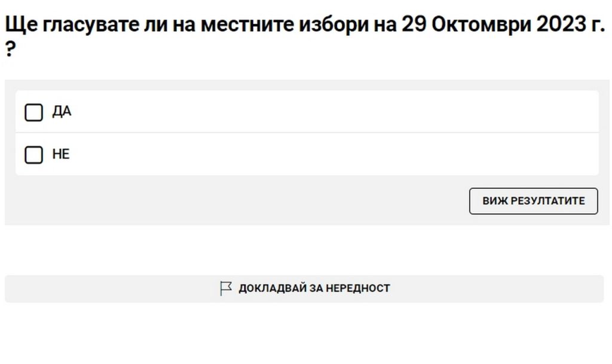Tick the НЕ checkbox
The height and width of the screenshot is (364, 612).
[x=33, y=155]
